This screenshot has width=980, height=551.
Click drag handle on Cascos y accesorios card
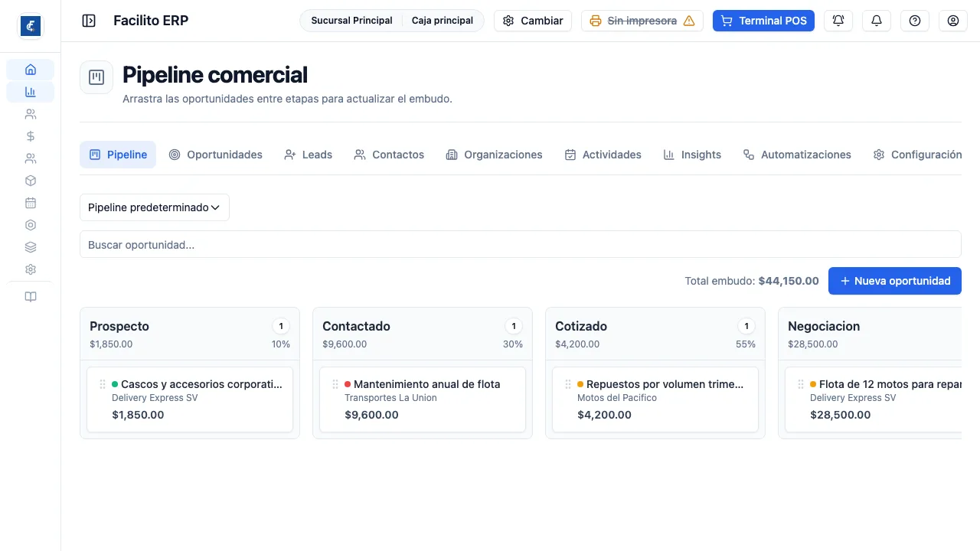click(x=103, y=384)
